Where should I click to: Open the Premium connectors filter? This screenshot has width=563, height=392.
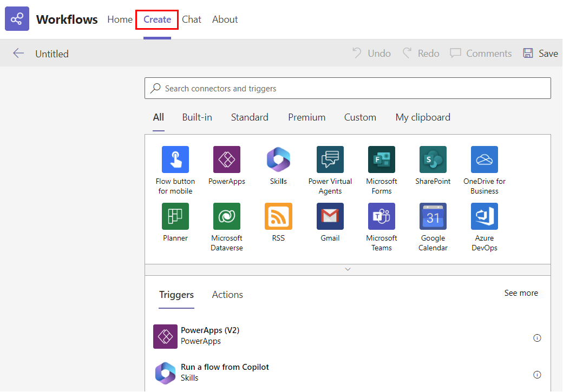click(x=306, y=117)
